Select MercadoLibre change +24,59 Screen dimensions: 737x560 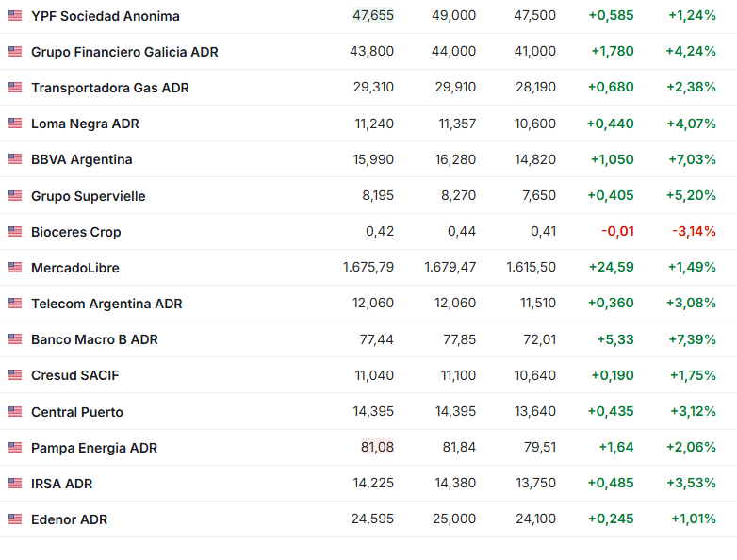click(x=611, y=267)
